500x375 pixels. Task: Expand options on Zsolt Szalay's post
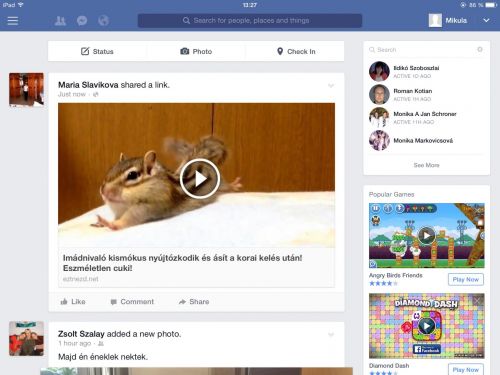(331, 334)
